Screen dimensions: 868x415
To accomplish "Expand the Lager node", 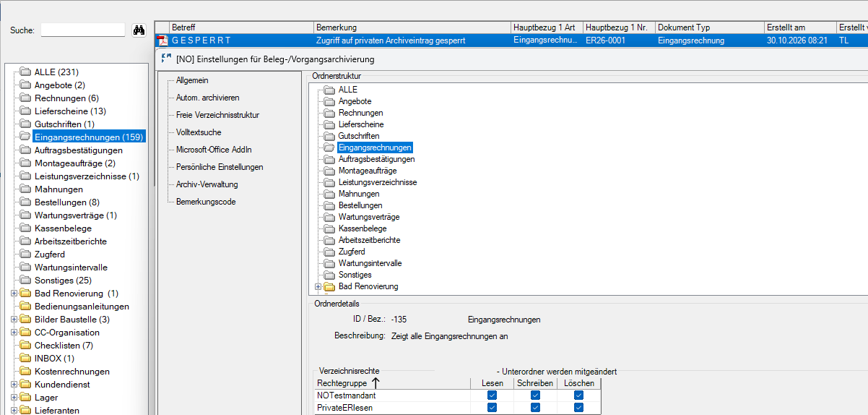I will tap(14, 398).
